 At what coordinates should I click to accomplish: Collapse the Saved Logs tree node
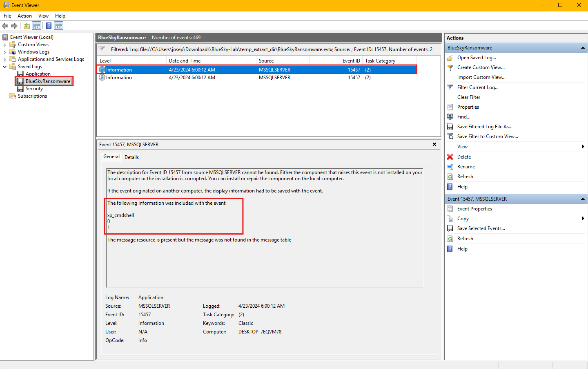coord(5,67)
